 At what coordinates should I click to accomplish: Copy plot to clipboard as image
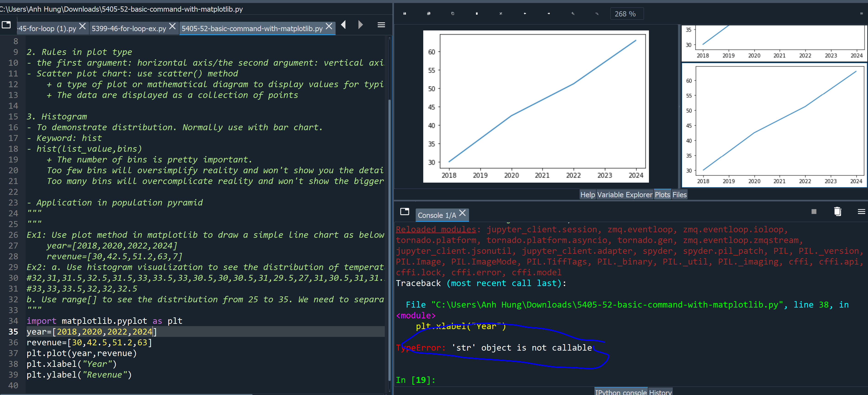point(453,14)
